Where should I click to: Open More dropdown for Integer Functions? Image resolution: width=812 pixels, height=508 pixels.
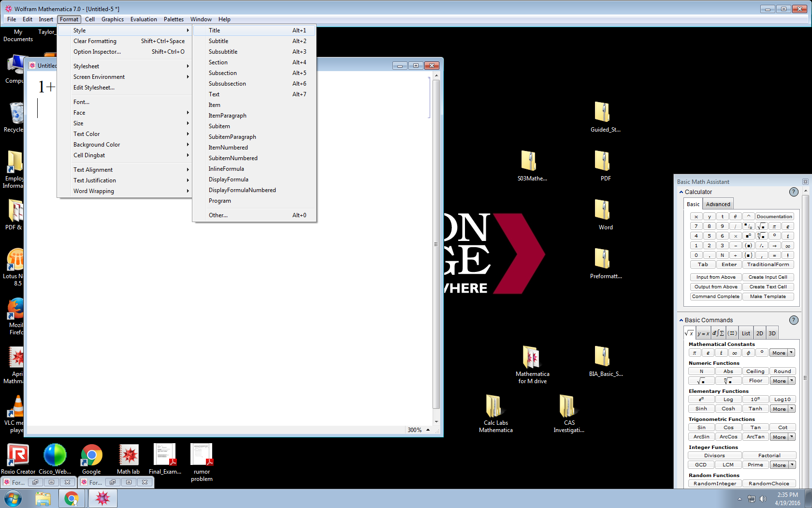[783, 465]
